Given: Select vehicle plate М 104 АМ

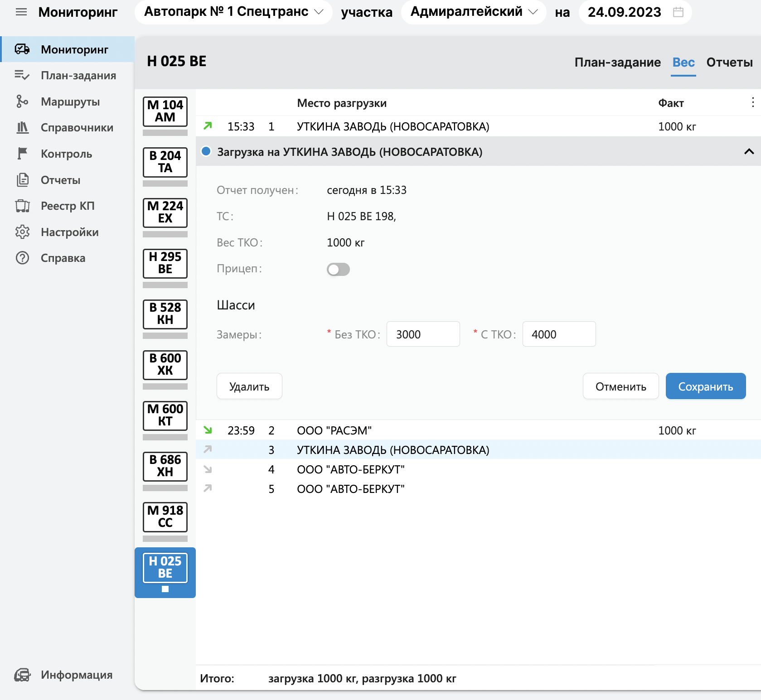Looking at the screenshot, I should [x=165, y=111].
